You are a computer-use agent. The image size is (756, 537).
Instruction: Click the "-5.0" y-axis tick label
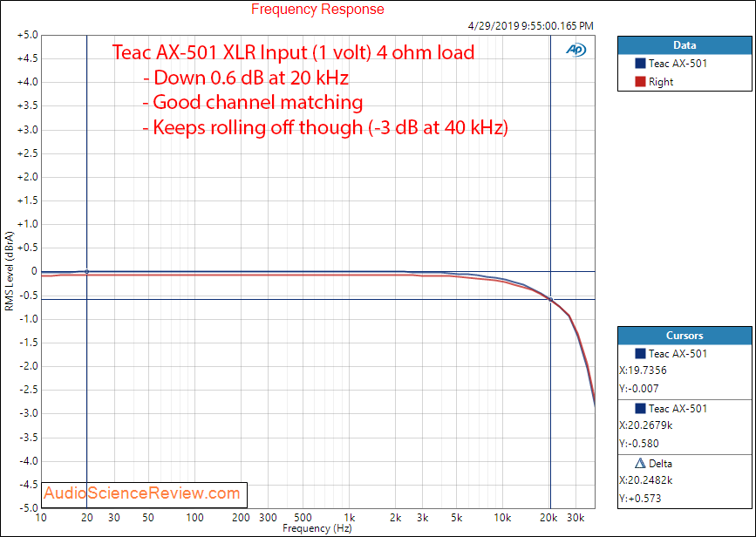pos(28,508)
